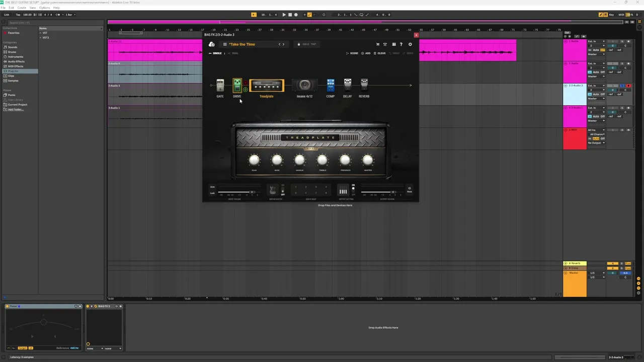Toggle Auto input volume button
The image size is (644, 362).
(212, 187)
